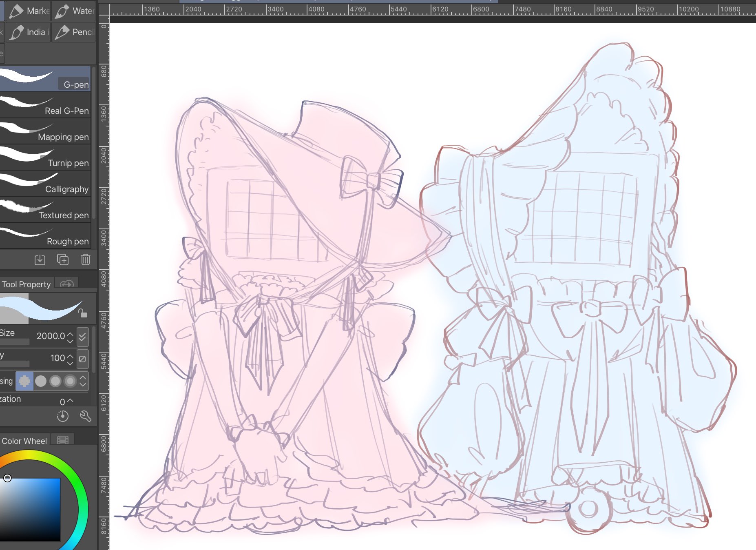This screenshot has width=756, height=550.
Task: Open the Size dynamics settings button
Action: point(82,337)
